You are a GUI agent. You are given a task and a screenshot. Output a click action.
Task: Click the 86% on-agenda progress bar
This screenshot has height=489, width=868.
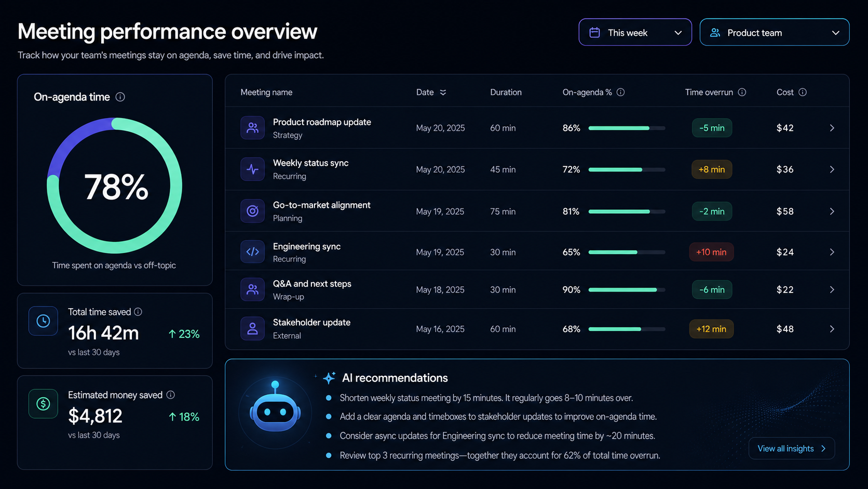point(627,128)
